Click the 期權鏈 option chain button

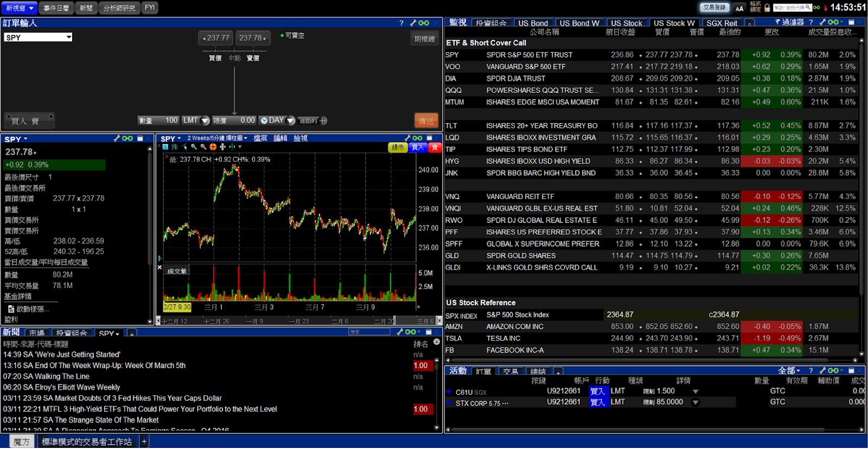click(424, 39)
